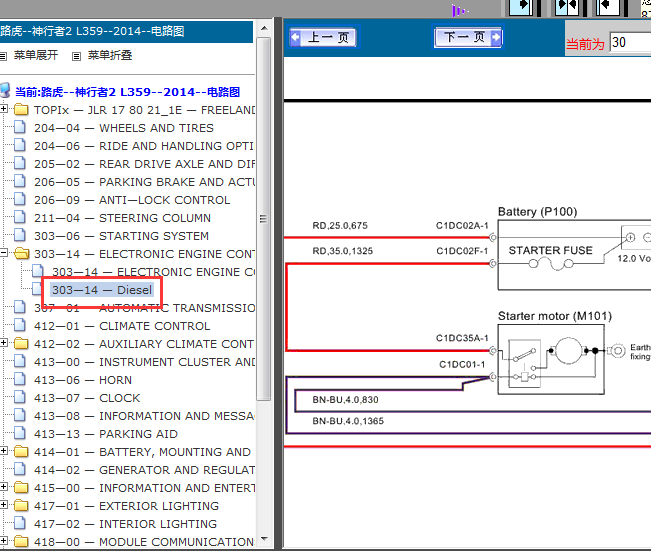This screenshot has height=551, width=651.
Task: Click the folder icon for 412—02 AUXILIARY CLIMATE
Action: pyautogui.click(x=21, y=344)
